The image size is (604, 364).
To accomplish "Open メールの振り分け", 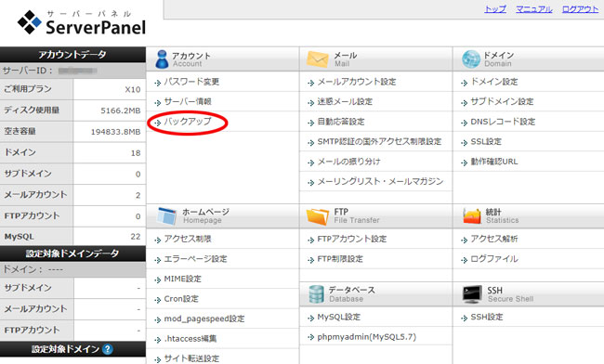I will [x=348, y=162].
